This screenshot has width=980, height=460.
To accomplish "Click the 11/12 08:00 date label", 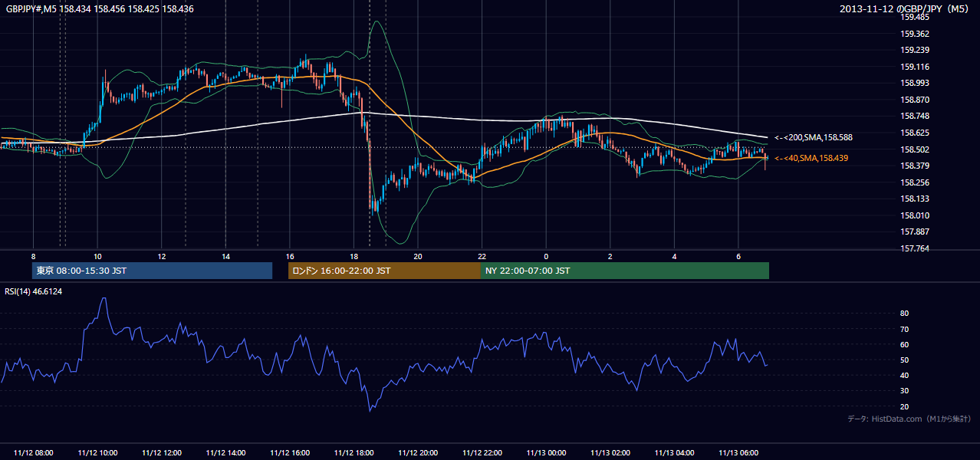I will click(34, 453).
